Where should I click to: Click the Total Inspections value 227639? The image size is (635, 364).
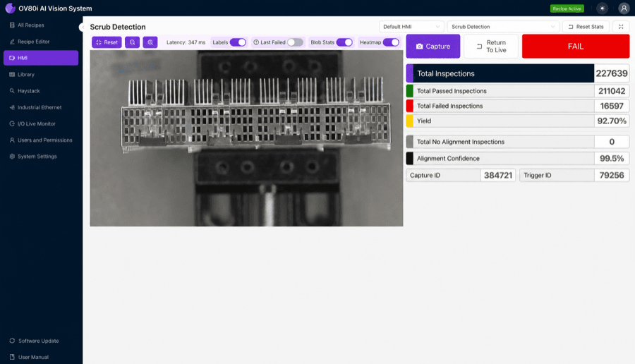pyautogui.click(x=612, y=73)
